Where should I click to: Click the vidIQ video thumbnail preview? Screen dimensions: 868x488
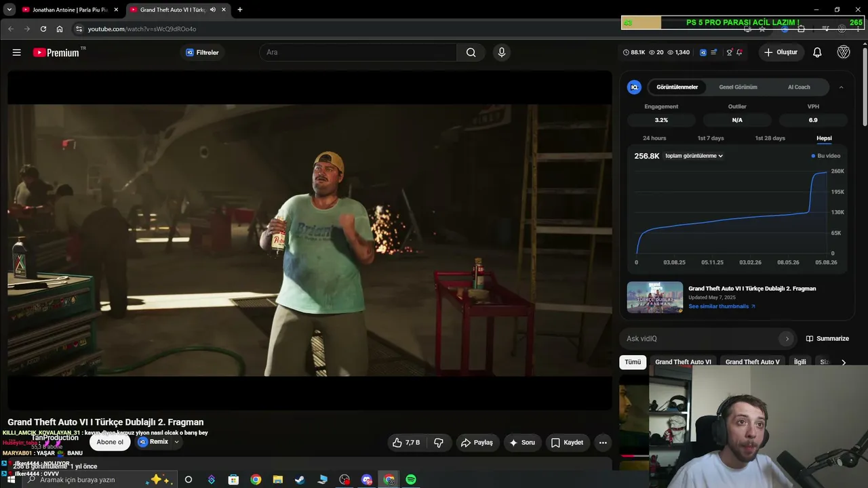pyautogui.click(x=654, y=297)
